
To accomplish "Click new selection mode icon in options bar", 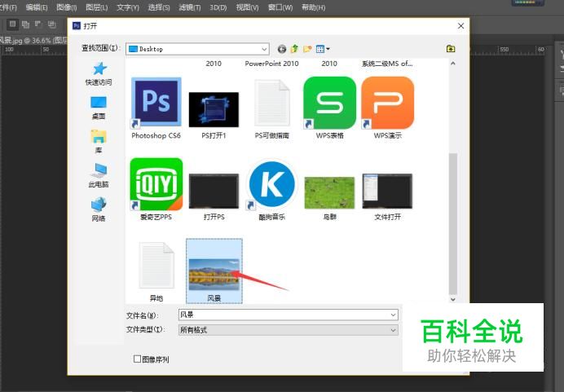I will coord(12,24).
